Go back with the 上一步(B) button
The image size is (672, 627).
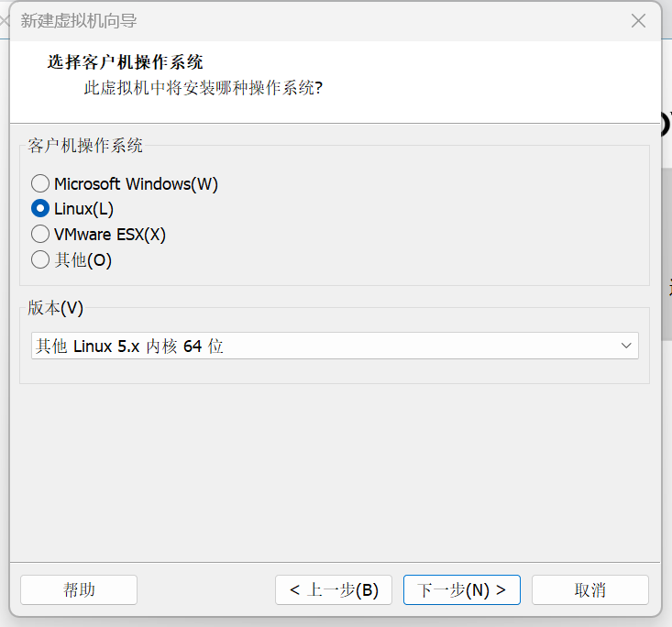point(334,589)
